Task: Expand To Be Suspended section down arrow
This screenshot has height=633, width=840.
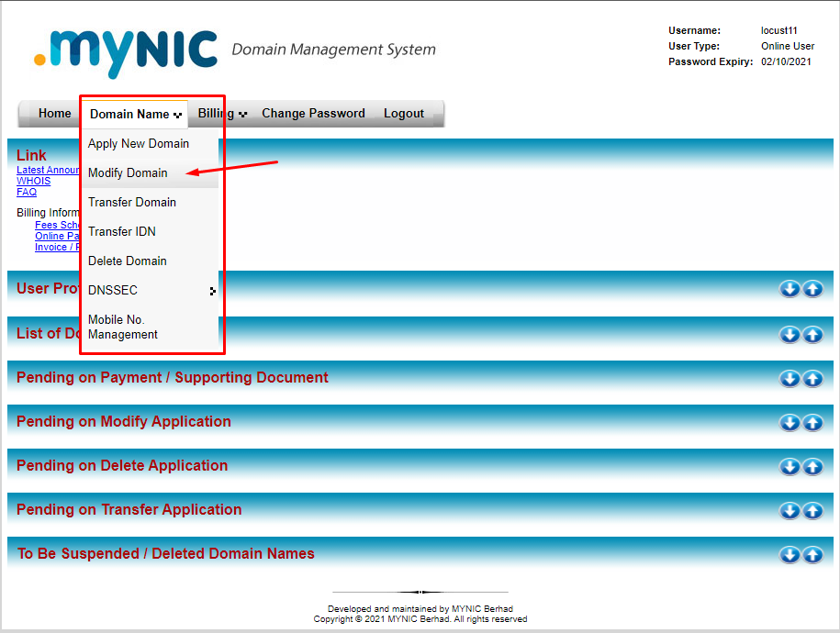Action: point(790,555)
